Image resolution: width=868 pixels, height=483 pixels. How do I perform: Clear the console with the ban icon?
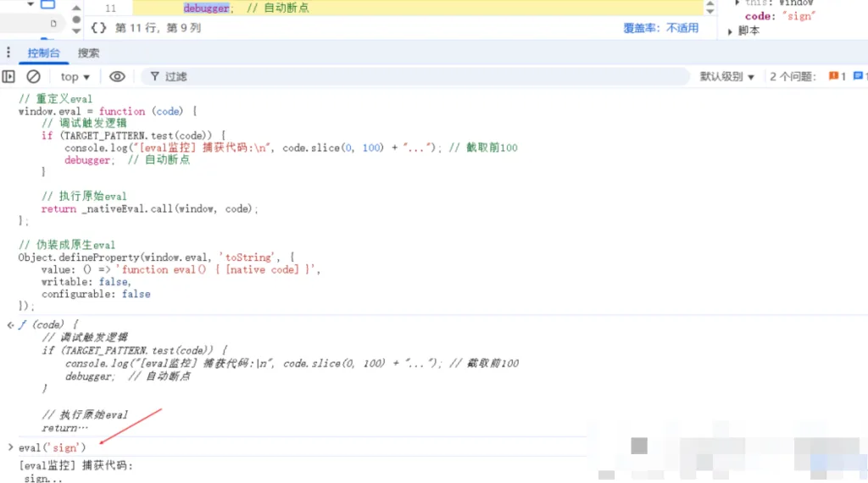33,76
